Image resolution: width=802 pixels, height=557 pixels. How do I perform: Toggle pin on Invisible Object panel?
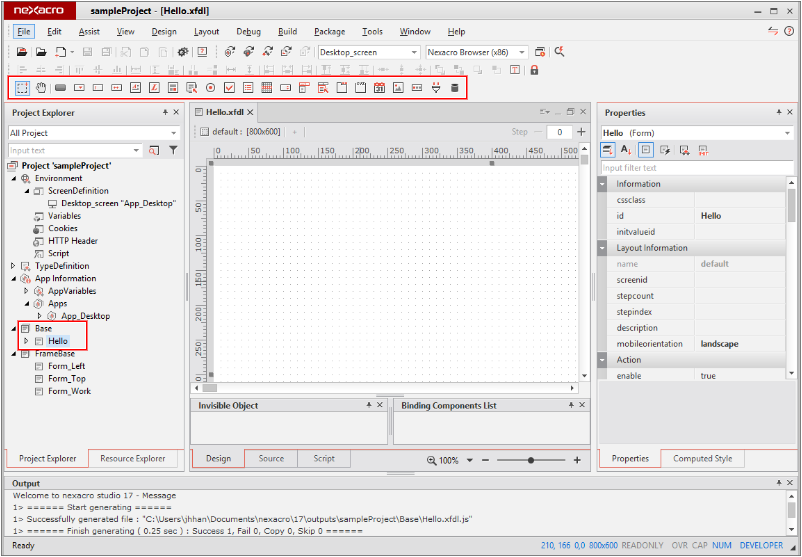coord(369,405)
